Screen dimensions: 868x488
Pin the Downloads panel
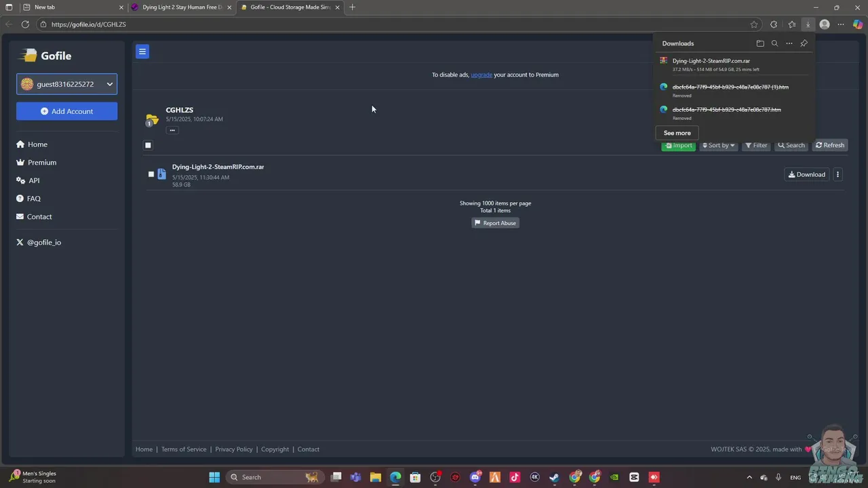804,43
